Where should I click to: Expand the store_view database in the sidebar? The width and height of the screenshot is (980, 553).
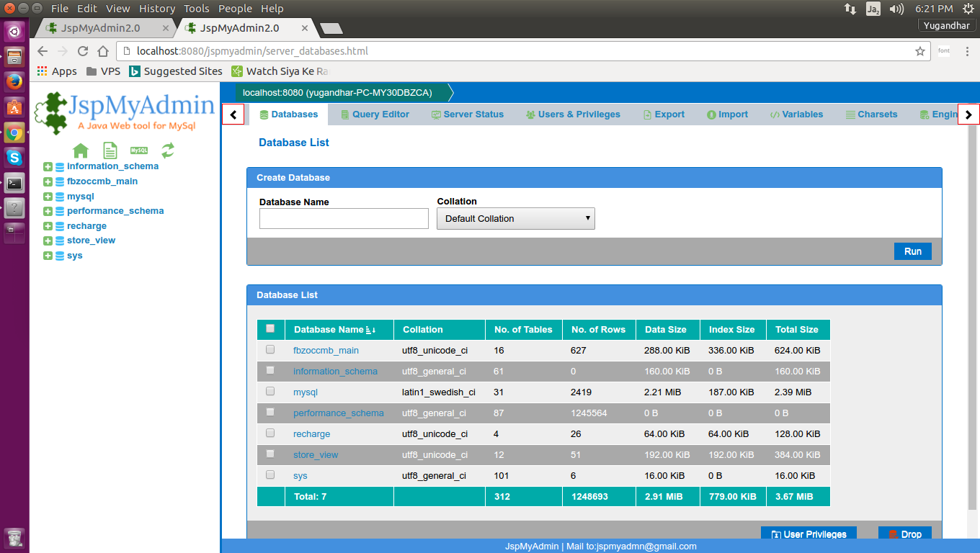point(48,240)
